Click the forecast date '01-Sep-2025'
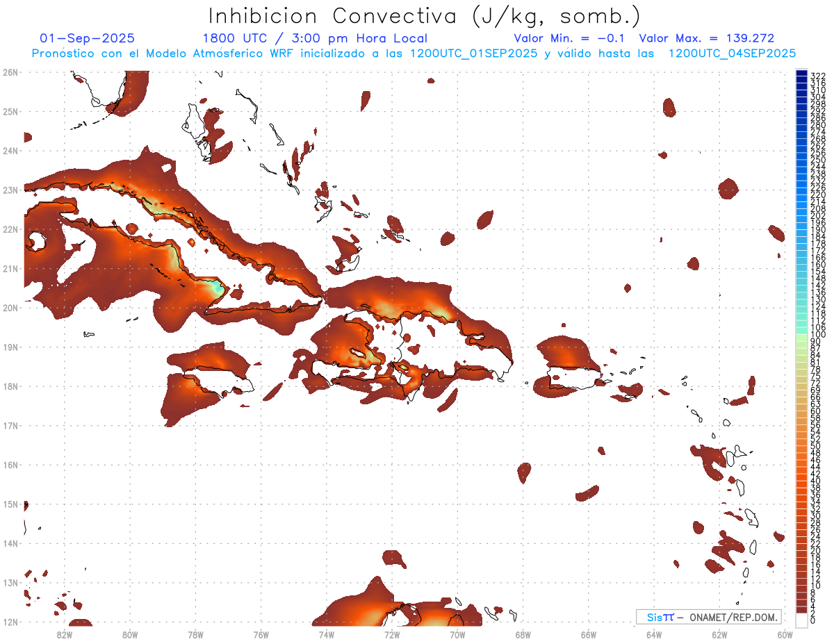The height and width of the screenshot is (644, 834). (x=88, y=38)
